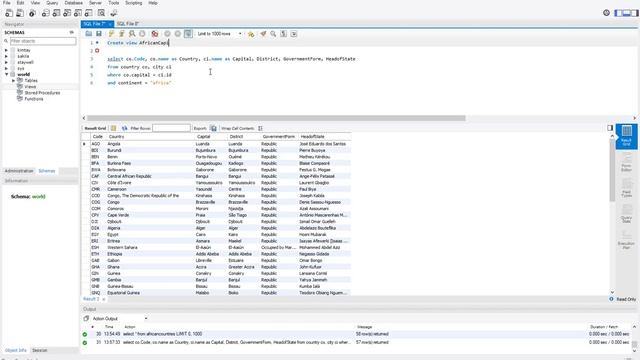Expand the Tables node under world
This screenshot has height=360, width=640.
13,81
